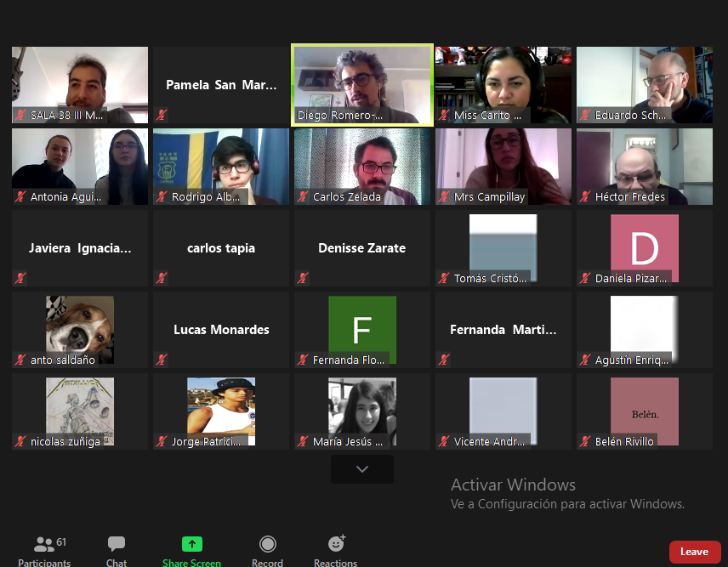Select Diego Romero's highlighted video tile

(362, 85)
